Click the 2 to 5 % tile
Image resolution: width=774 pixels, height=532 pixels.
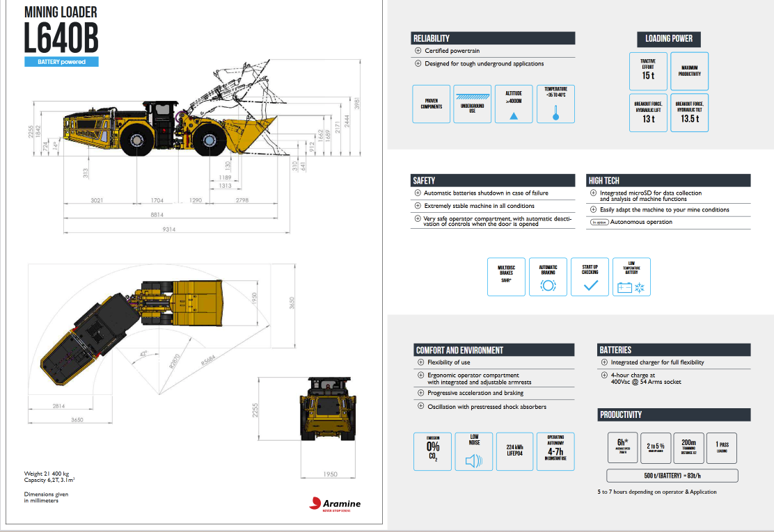click(656, 448)
